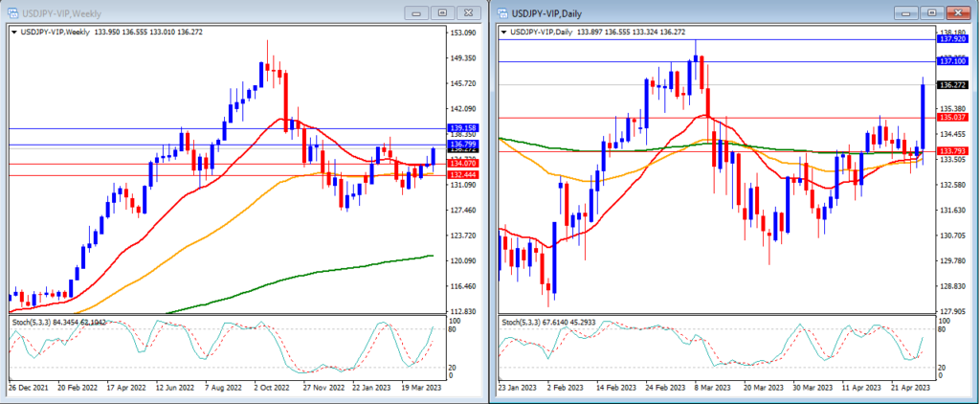Viewport: 980px width, 404px height.
Task: Restore the USDJPY-VIP,Daily chart window
Action: pyautogui.click(x=932, y=12)
